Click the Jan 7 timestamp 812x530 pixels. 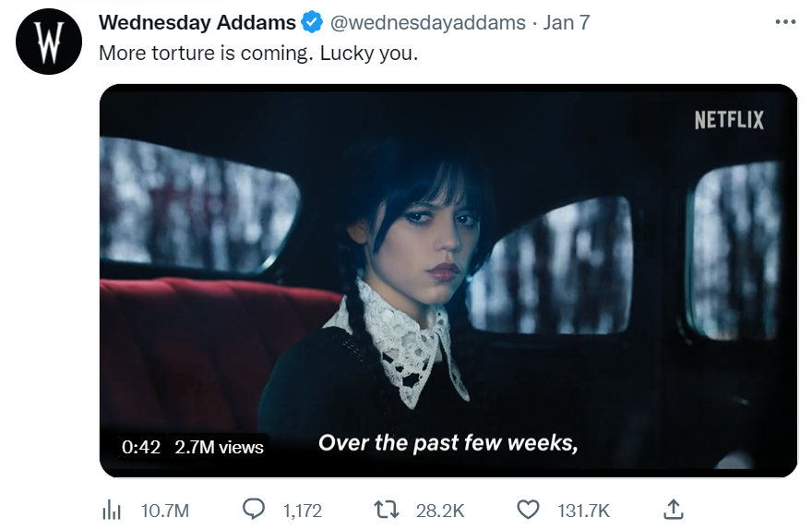(x=566, y=23)
